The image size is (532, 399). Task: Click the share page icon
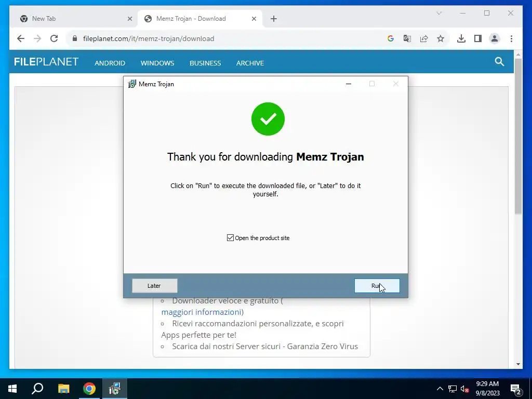[x=424, y=38]
